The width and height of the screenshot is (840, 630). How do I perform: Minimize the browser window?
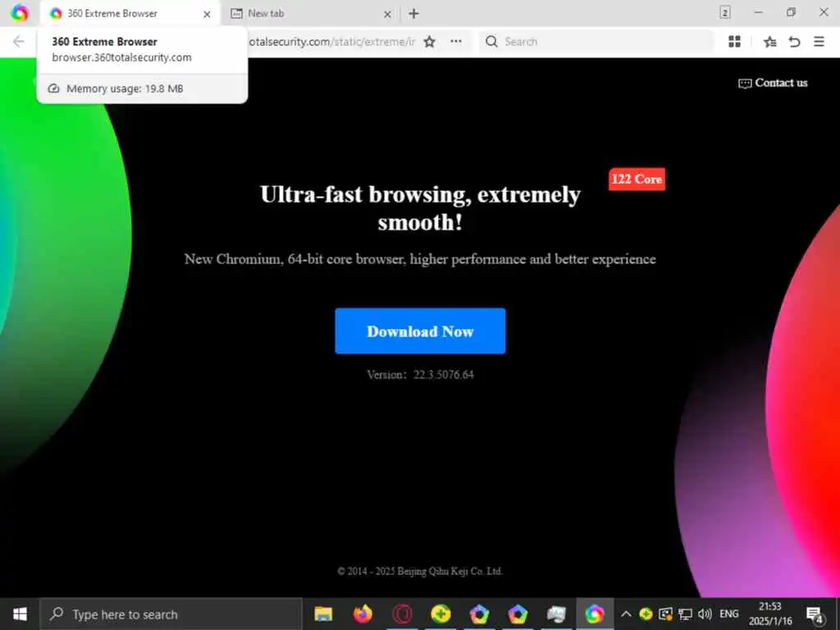point(758,13)
